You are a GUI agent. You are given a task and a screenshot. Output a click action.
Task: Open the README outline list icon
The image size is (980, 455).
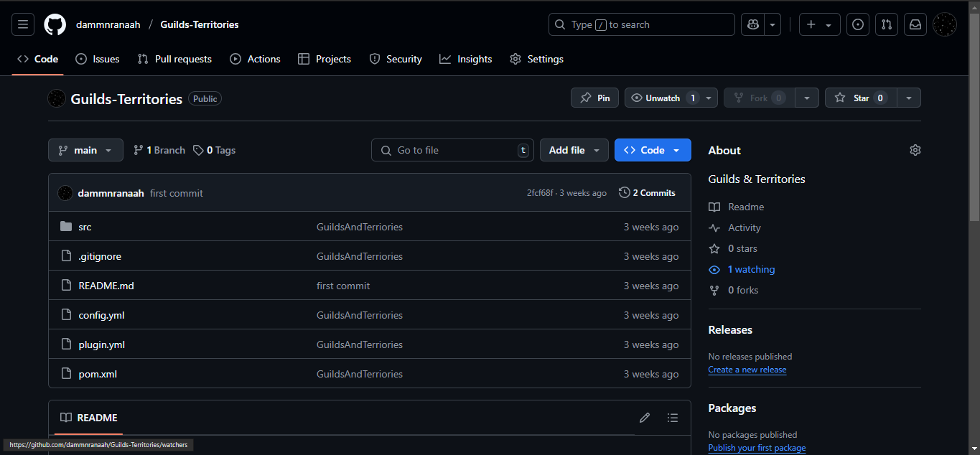point(672,418)
